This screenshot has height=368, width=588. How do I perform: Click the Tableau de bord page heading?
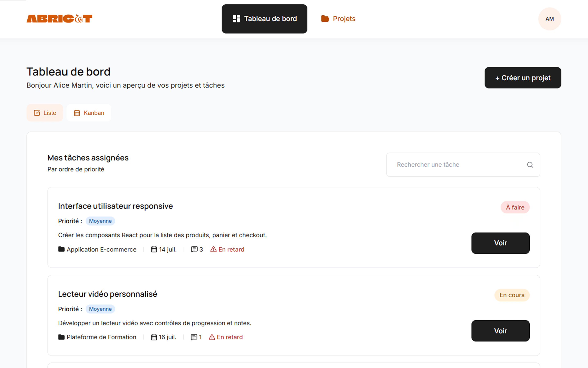(x=68, y=72)
